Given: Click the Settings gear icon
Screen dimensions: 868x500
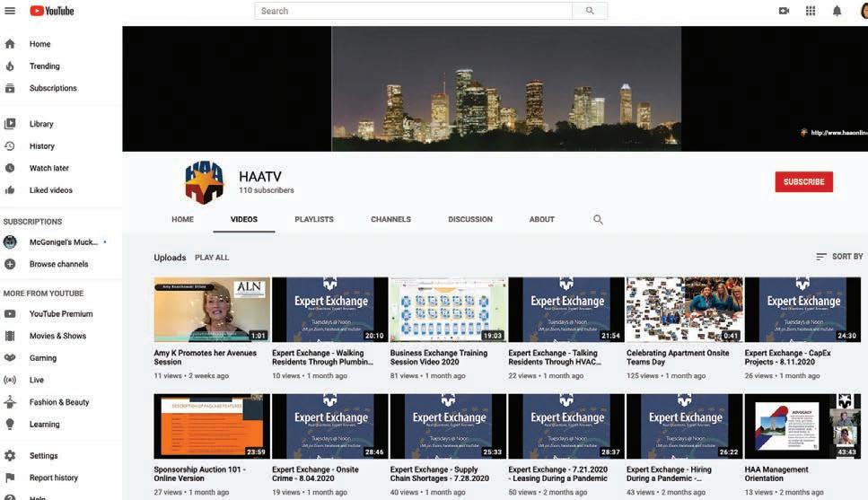Looking at the screenshot, I should [10, 456].
